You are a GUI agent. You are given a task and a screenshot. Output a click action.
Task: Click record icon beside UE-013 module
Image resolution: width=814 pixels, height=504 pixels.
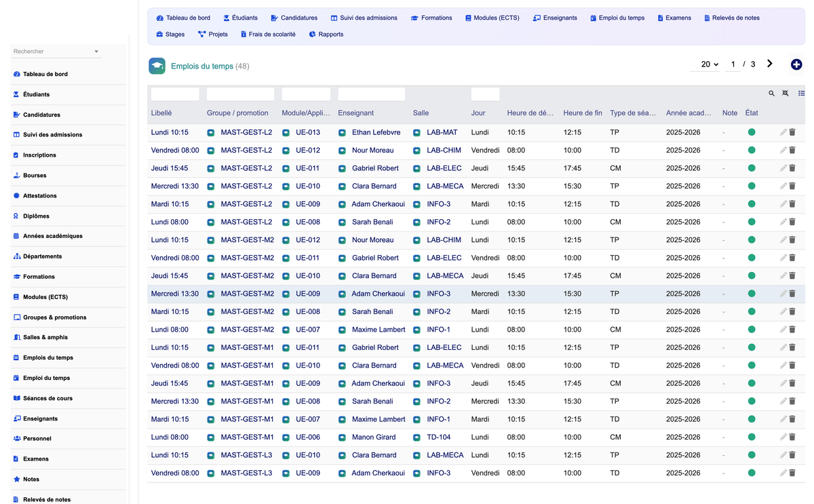pos(286,133)
